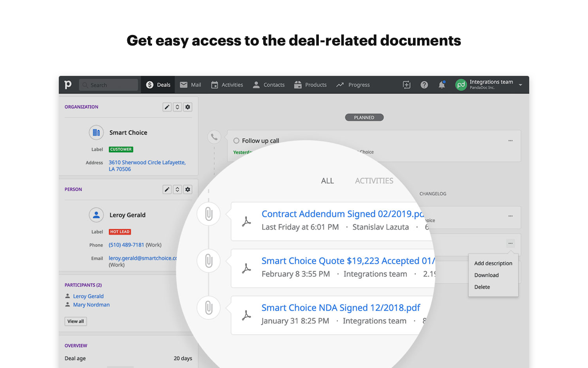Click the PandaDoc account avatar
The image size is (588, 368).
pos(461,85)
